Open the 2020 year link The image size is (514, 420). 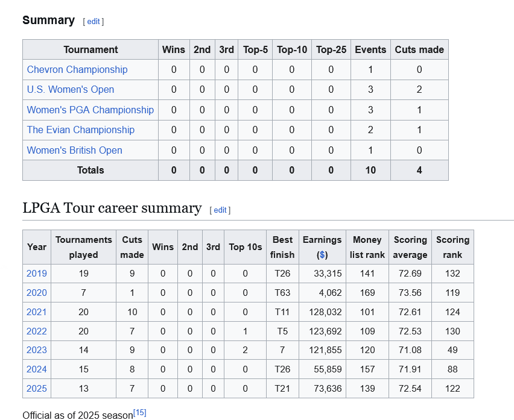[37, 293]
